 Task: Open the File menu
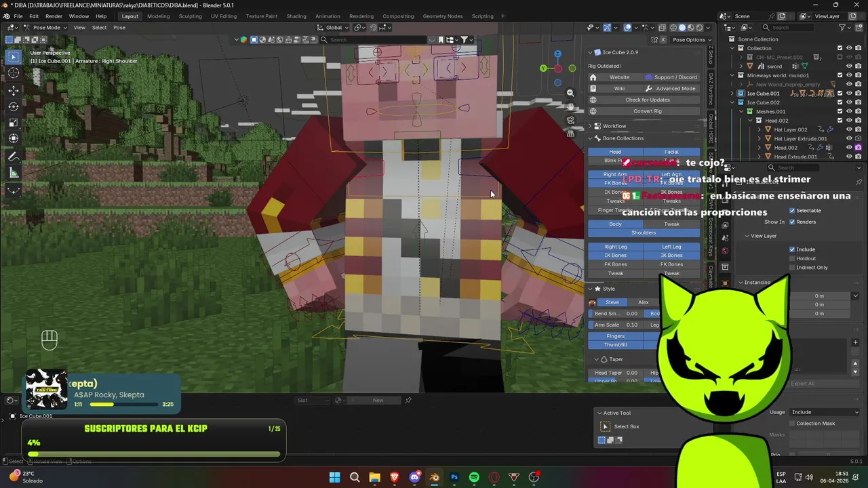[18, 16]
